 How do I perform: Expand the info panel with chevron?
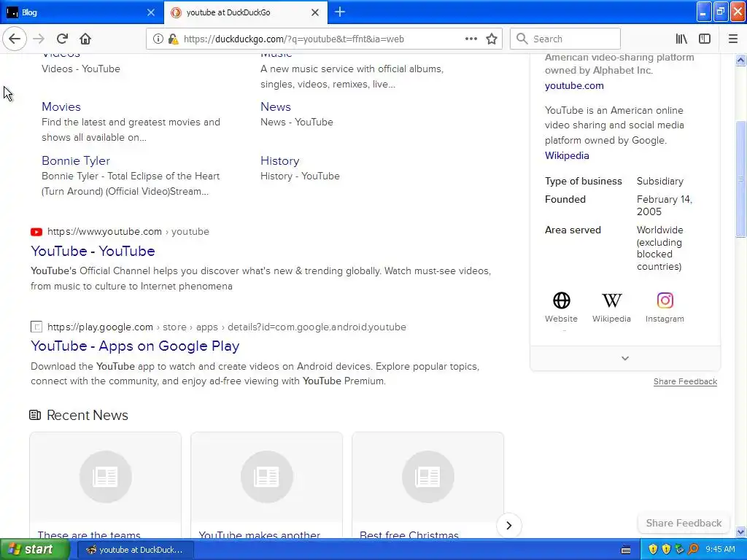(625, 358)
